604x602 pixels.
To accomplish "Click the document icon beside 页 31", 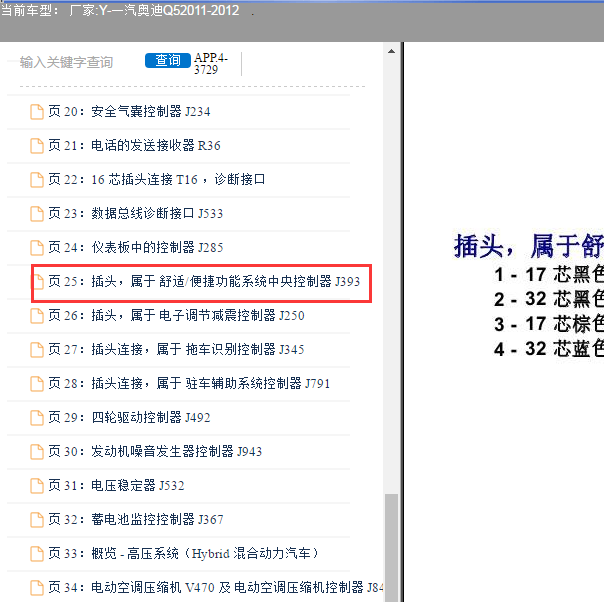I will tap(37, 485).
